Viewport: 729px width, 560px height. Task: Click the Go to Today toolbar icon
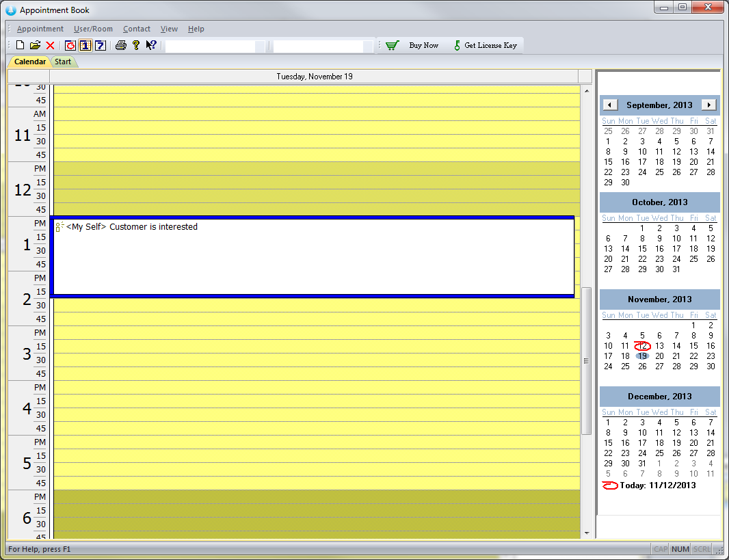[70, 46]
